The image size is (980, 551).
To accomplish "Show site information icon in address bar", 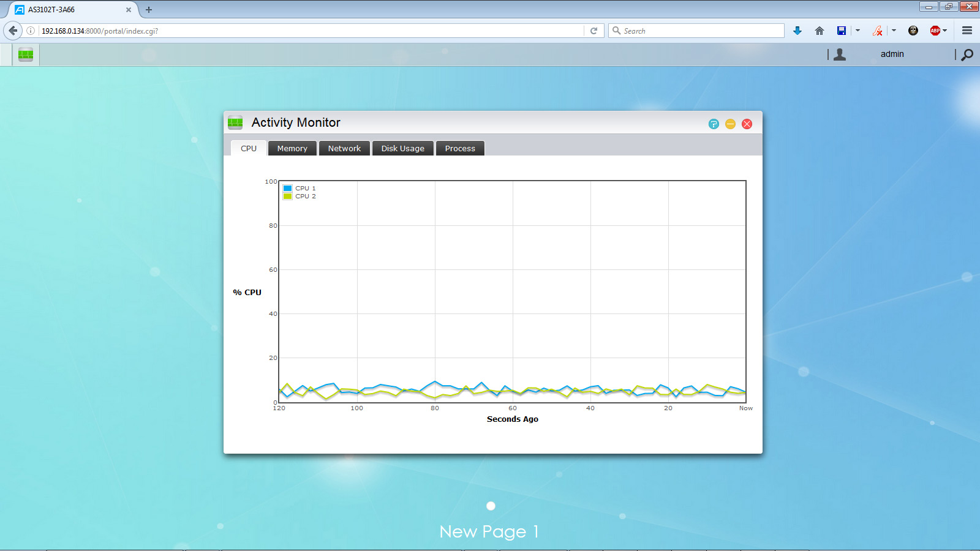I will click(x=31, y=31).
